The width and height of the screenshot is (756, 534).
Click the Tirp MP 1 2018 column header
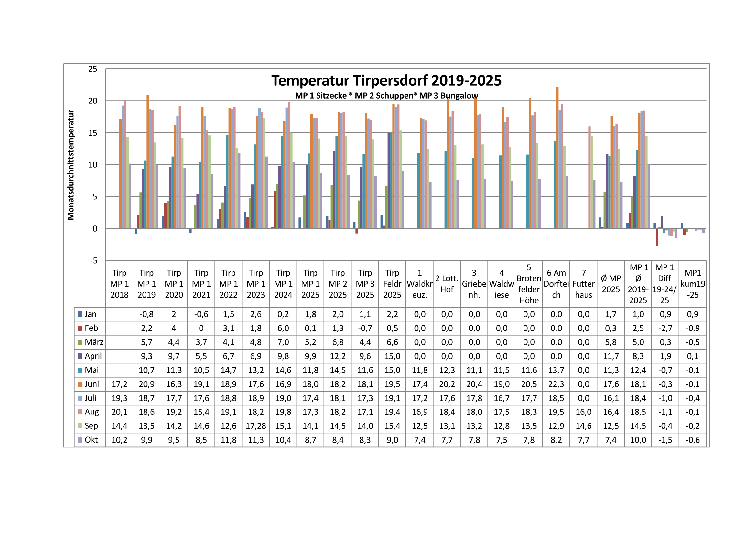[x=119, y=284]
